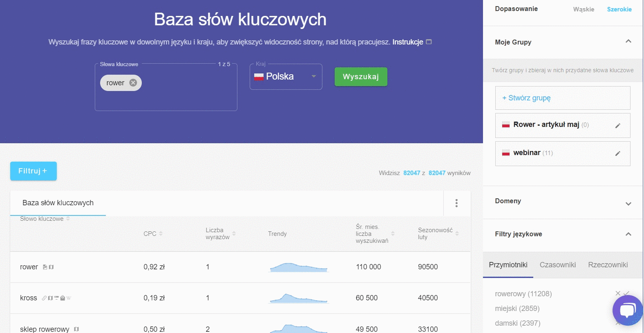Click the map icon beside 'rower'
The width and height of the screenshot is (644, 333).
point(51,267)
